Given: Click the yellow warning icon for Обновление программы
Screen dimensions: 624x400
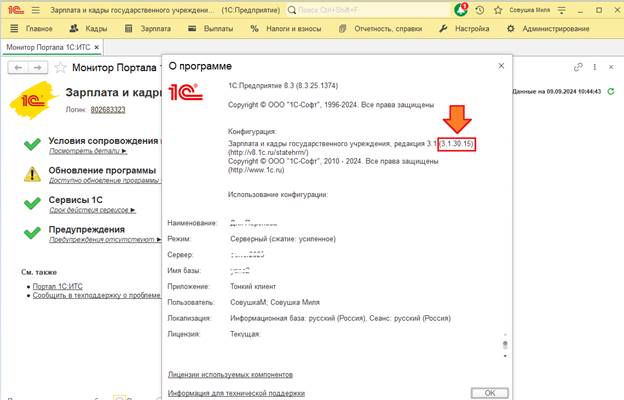Looking at the screenshot, I should tap(32, 174).
